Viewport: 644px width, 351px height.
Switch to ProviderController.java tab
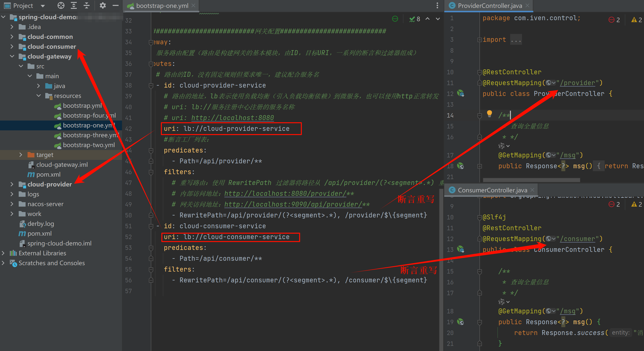coord(489,5)
